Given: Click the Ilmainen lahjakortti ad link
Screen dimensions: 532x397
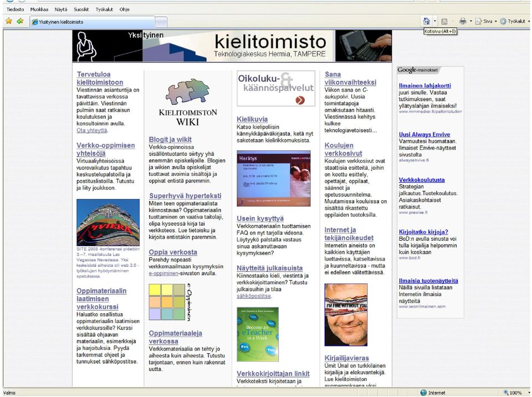Looking at the screenshot, I should point(425,85).
